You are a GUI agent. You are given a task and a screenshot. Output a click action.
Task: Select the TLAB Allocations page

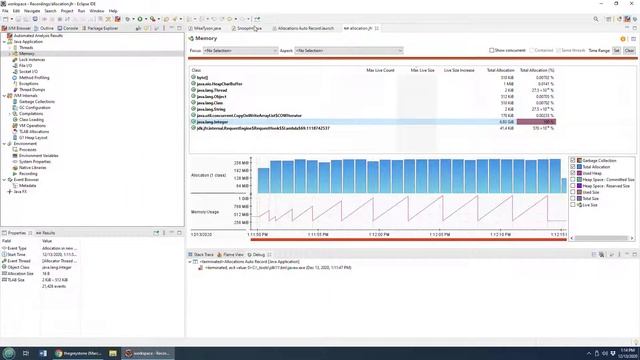pos(33,132)
